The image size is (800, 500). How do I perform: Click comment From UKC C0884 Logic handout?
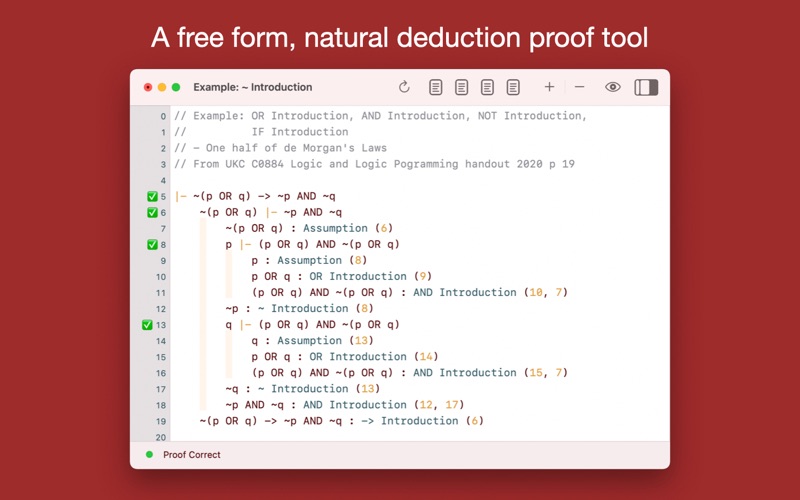tap(374, 164)
